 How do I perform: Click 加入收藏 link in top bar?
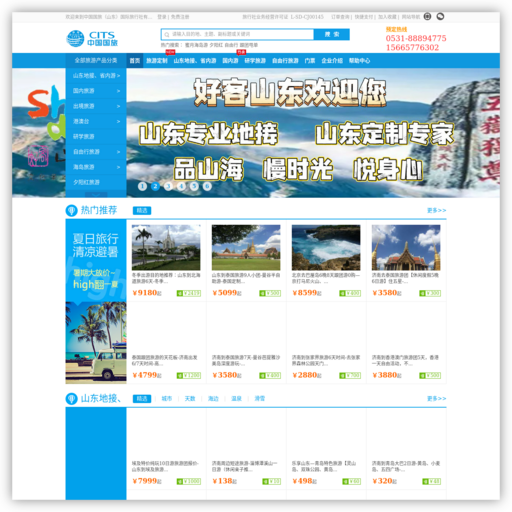tap(387, 17)
